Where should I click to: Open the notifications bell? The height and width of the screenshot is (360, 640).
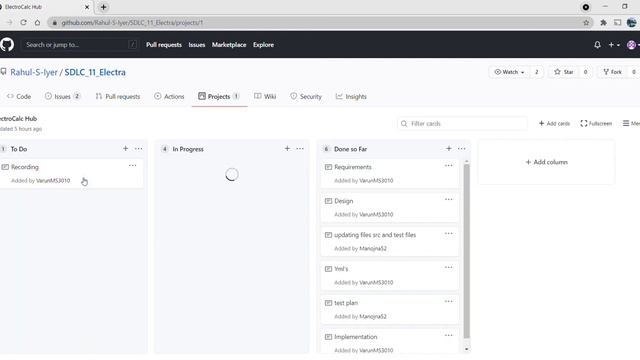(x=597, y=45)
